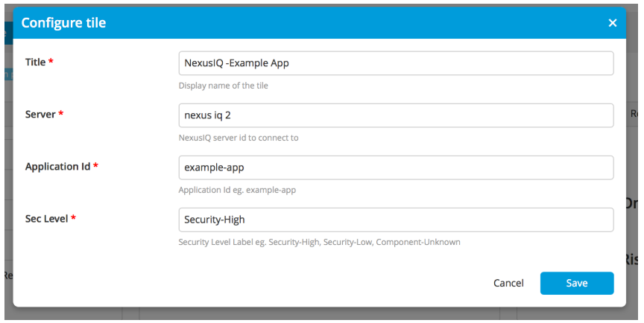
Task: Close the Configure tile dialog with X
Action: 613,23
